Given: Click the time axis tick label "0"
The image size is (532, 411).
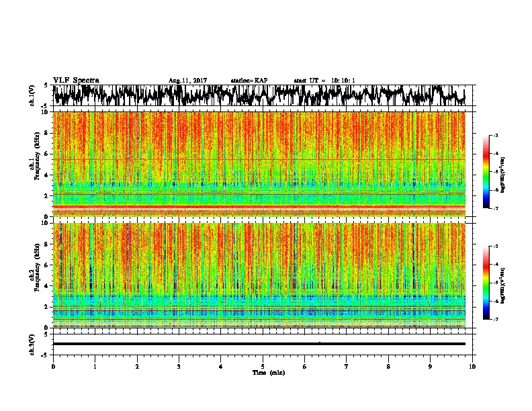Looking at the screenshot, I should [53, 367].
